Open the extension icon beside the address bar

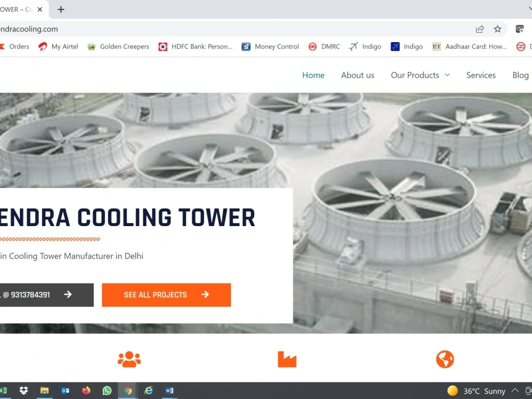pos(519,29)
